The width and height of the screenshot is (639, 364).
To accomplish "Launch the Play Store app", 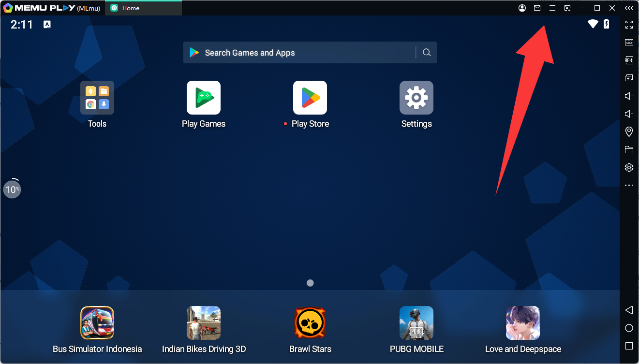I will click(x=310, y=98).
